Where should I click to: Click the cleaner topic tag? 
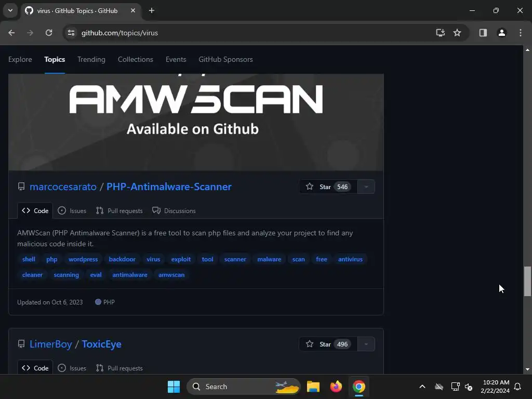(x=33, y=275)
